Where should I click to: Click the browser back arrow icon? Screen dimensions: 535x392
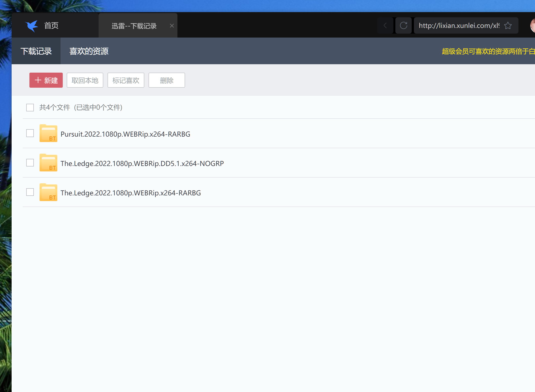(385, 25)
